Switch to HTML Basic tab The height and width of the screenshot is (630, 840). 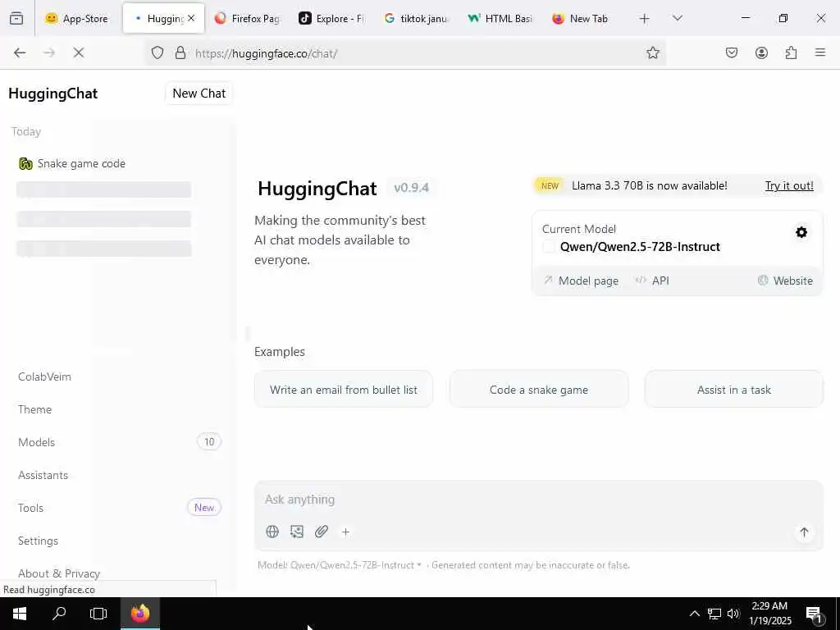coord(500,19)
